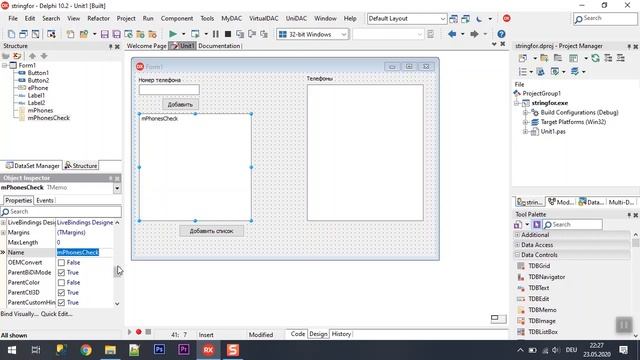This screenshot has width=640, height=360.
Task: Expand Target Platforms (Win32) node
Action: tap(526, 122)
